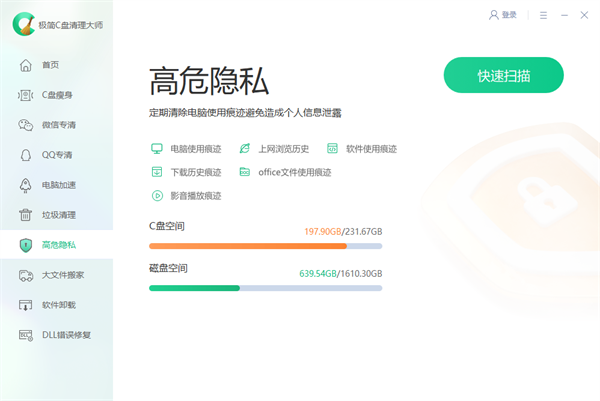
Task: Select the 上网浏览历史 item
Action: pyautogui.click(x=283, y=148)
